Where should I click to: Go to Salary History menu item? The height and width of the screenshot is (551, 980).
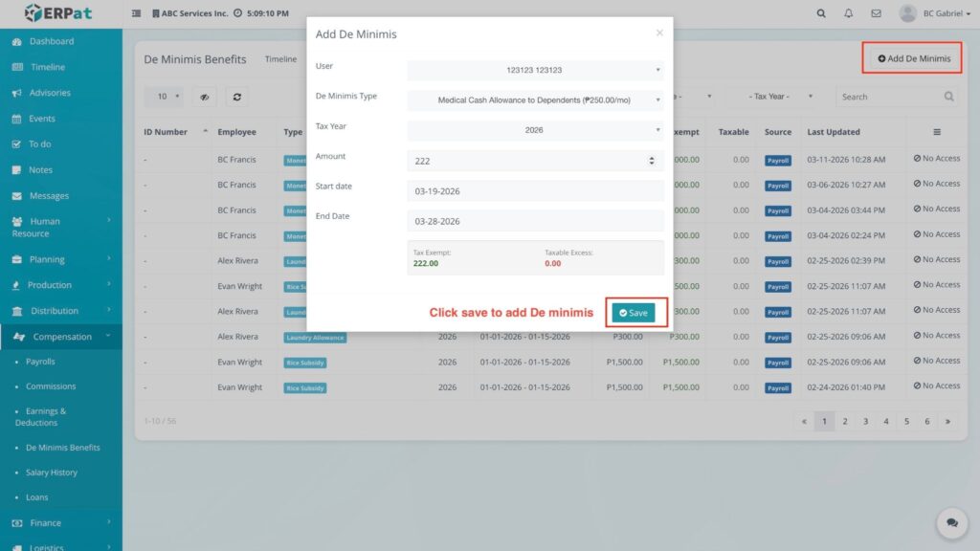(x=51, y=473)
